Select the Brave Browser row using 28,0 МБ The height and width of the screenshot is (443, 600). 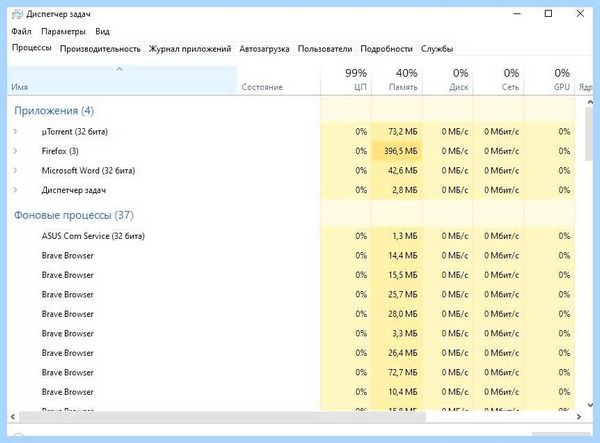(x=291, y=314)
